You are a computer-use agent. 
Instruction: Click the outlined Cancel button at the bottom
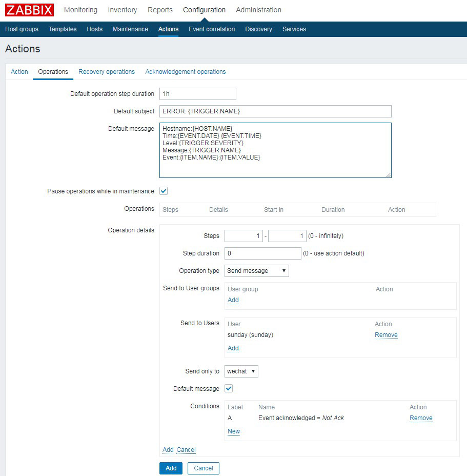(x=203, y=468)
